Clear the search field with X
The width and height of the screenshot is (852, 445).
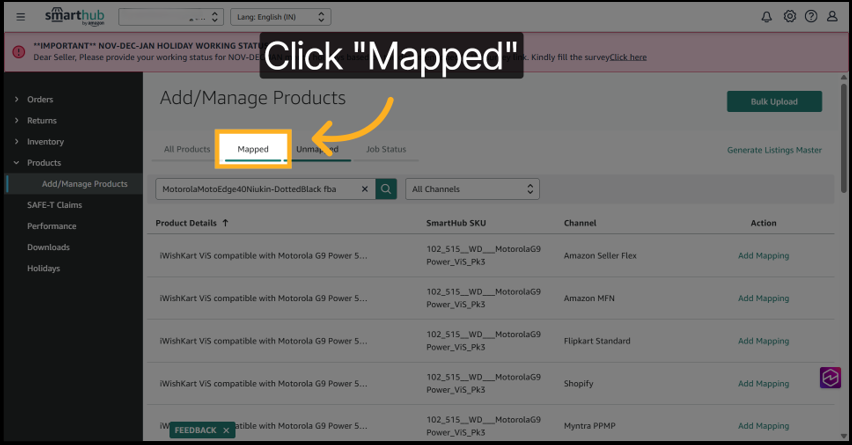364,189
